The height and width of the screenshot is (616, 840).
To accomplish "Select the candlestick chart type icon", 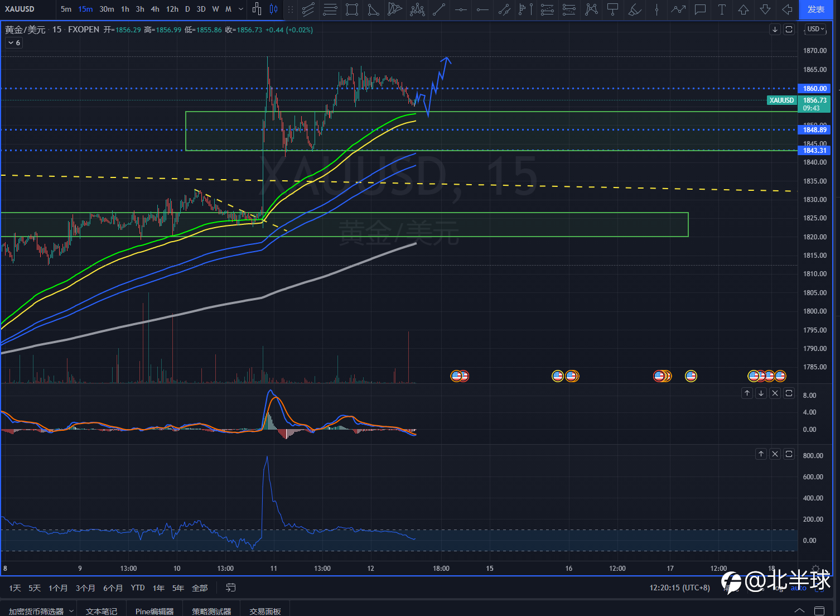I will click(x=273, y=9).
